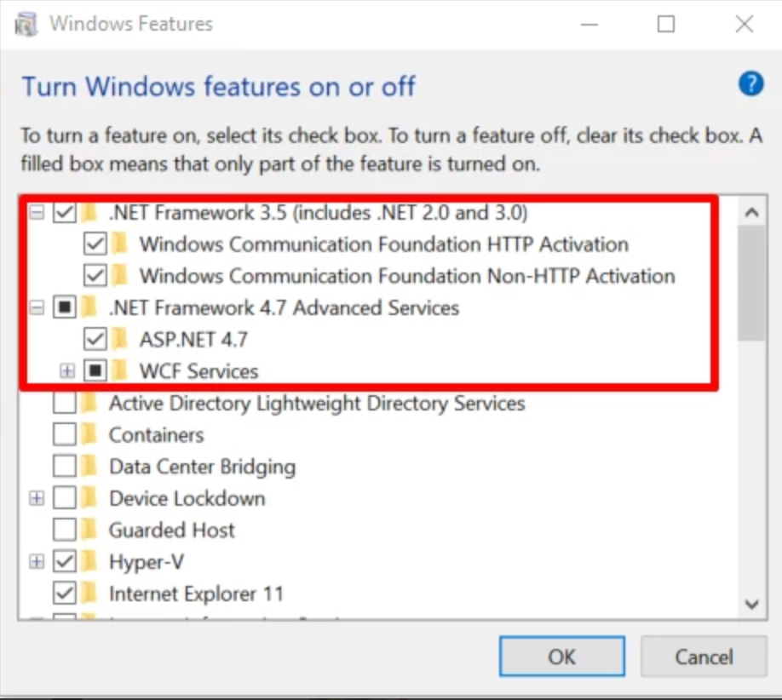Collapse the .NET Framework 3.5 tree node
Image resolution: width=782 pixels, height=700 pixels.
point(37,213)
